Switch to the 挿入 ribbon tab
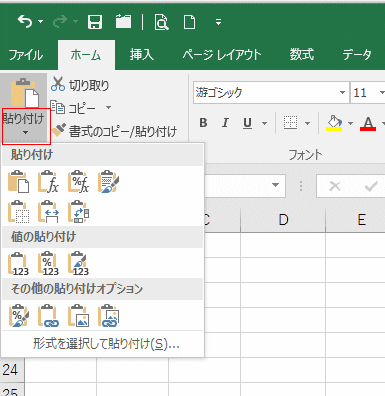The image size is (385, 396). [142, 55]
